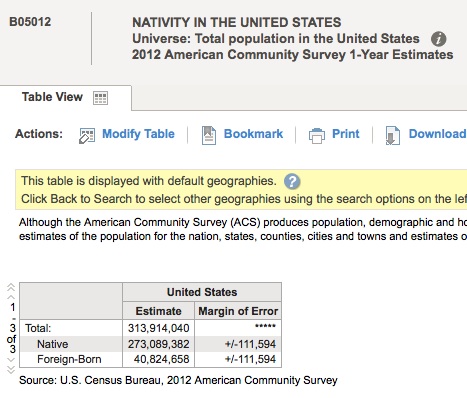Jump to last rows with double down arrow
The width and height of the screenshot is (467, 398).
coord(11,369)
